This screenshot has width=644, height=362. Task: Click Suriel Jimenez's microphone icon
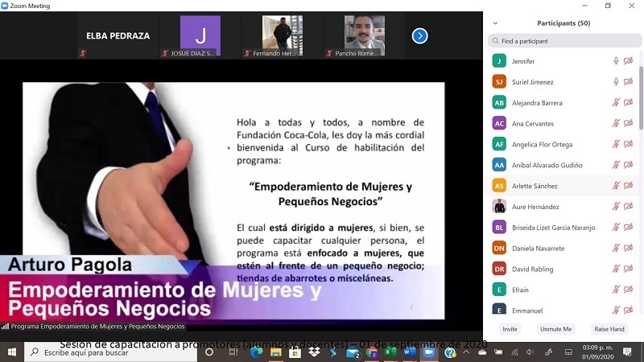[x=616, y=82]
